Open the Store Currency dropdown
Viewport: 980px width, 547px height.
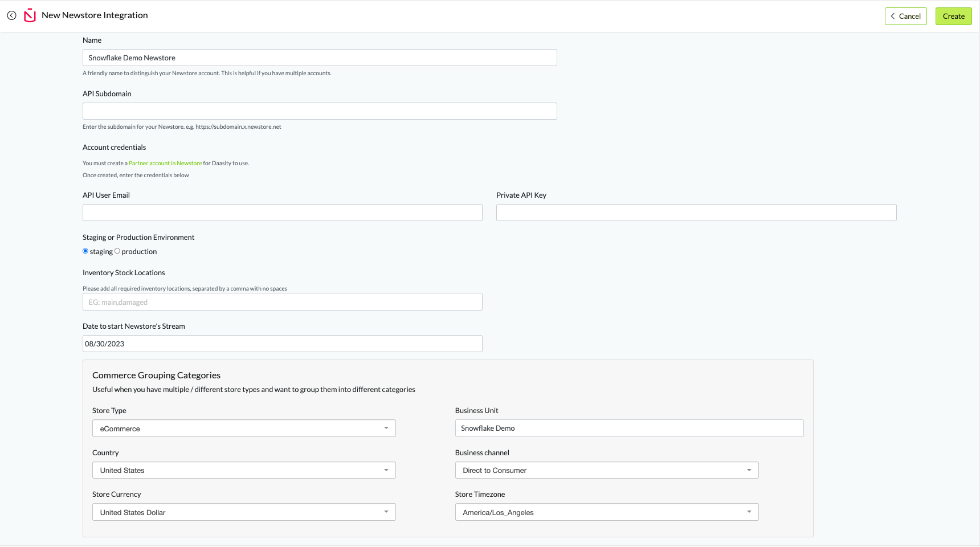click(244, 512)
